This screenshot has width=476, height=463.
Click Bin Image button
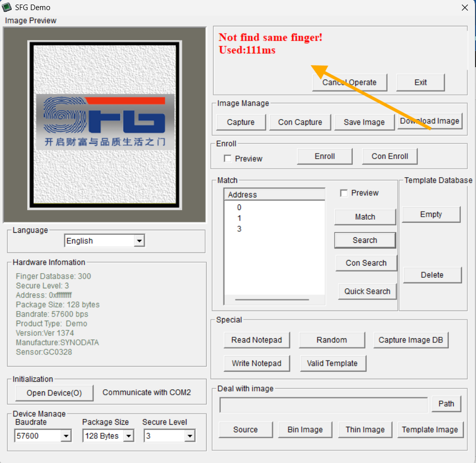[305, 430]
